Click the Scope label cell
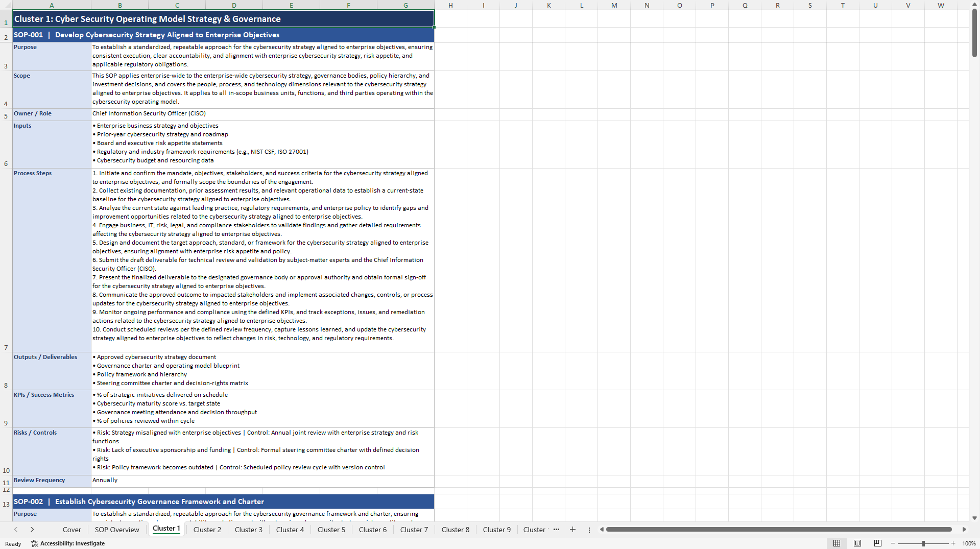This screenshot has height=549, width=980. tap(52, 89)
